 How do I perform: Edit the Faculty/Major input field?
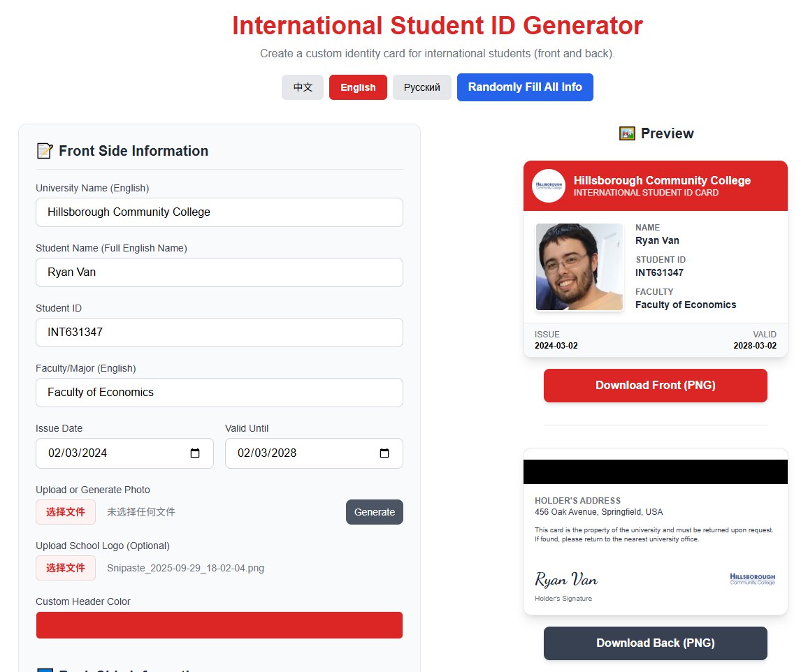(219, 393)
